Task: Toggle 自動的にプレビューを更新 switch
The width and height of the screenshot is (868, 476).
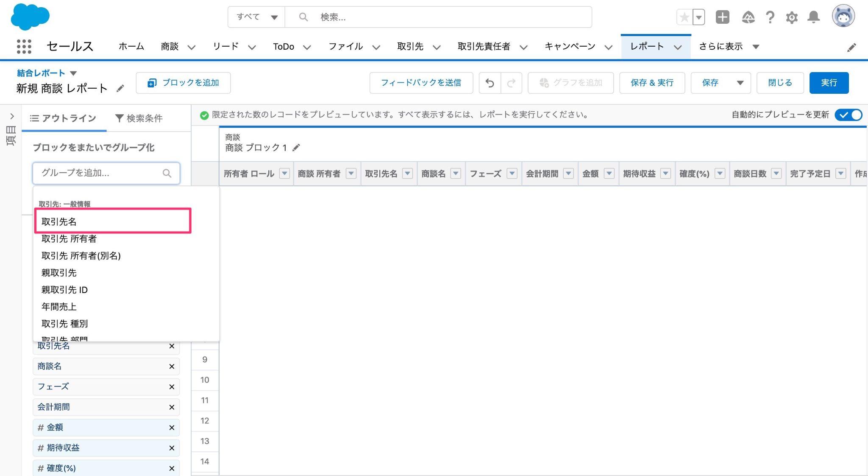Action: pos(848,115)
